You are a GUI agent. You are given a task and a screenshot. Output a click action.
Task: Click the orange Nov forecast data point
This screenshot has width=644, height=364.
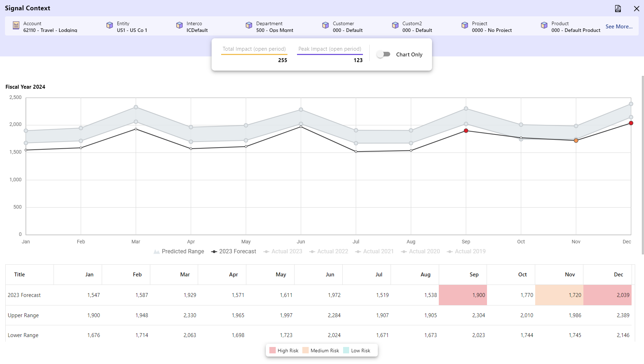point(576,141)
